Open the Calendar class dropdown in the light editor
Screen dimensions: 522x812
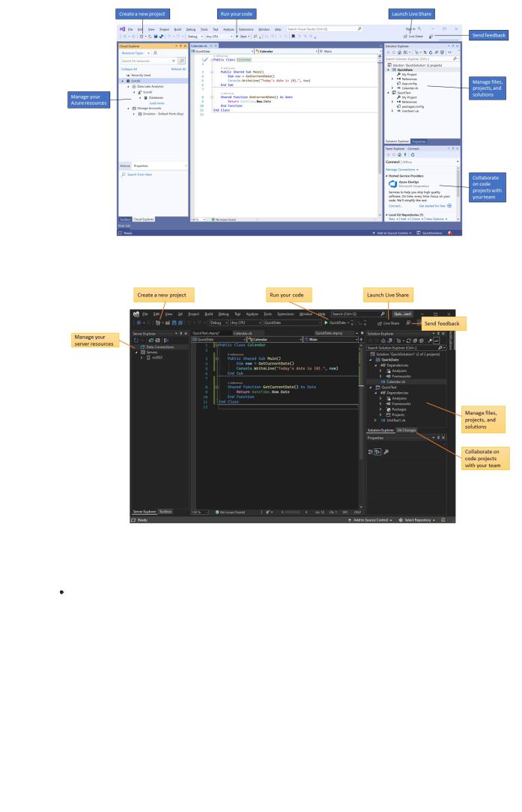click(285, 52)
